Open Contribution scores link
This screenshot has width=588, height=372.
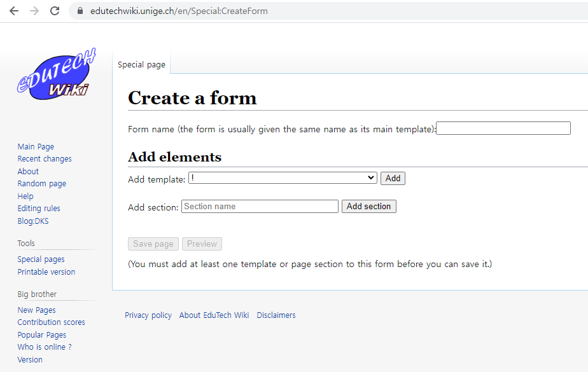(51, 322)
